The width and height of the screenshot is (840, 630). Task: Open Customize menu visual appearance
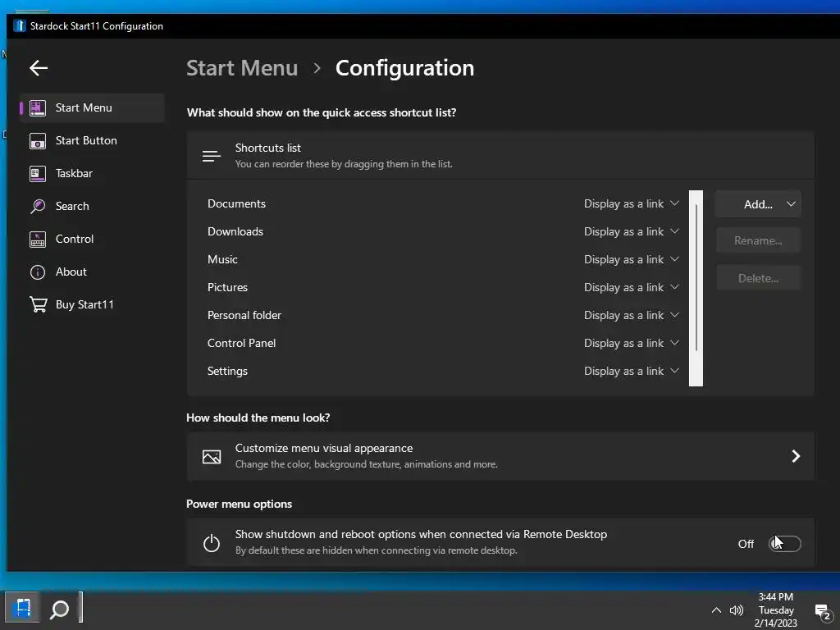(500, 456)
